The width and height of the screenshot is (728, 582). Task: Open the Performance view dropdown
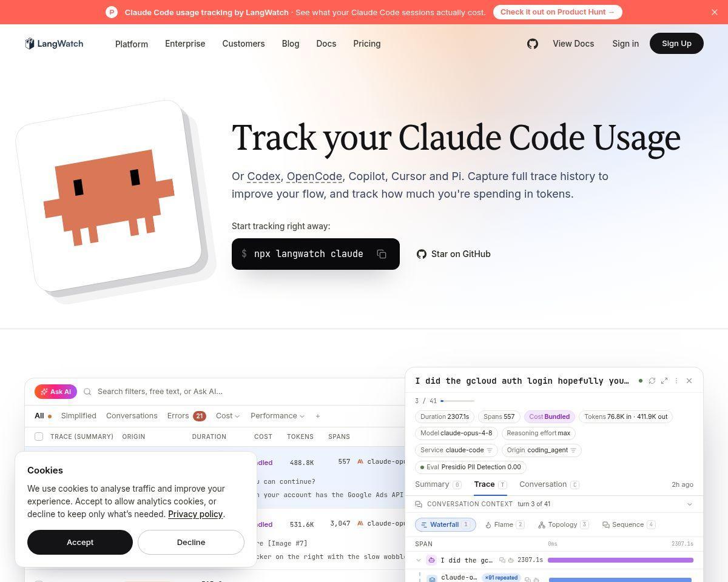point(277,416)
